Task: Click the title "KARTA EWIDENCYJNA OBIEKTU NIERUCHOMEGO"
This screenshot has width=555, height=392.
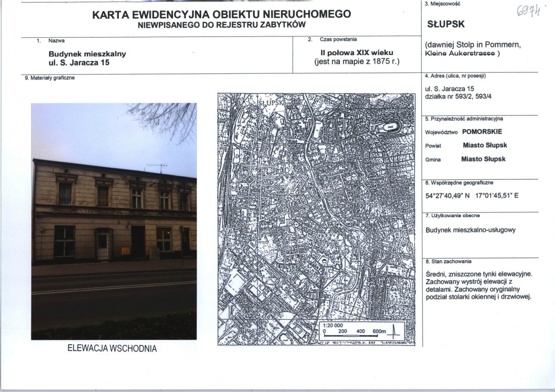Action: click(222, 14)
